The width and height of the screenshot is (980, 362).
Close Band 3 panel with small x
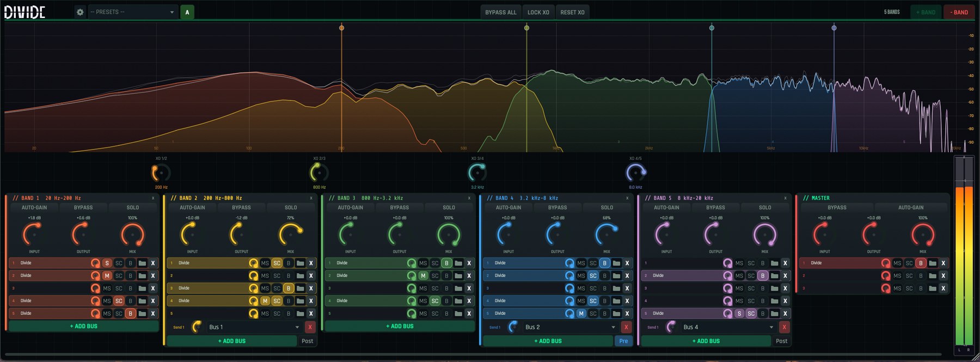[x=469, y=198]
